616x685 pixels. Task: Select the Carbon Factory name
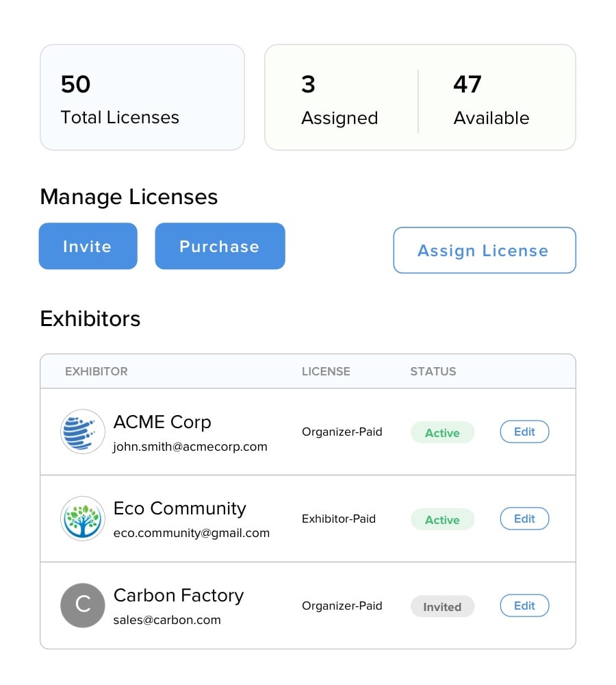179,595
